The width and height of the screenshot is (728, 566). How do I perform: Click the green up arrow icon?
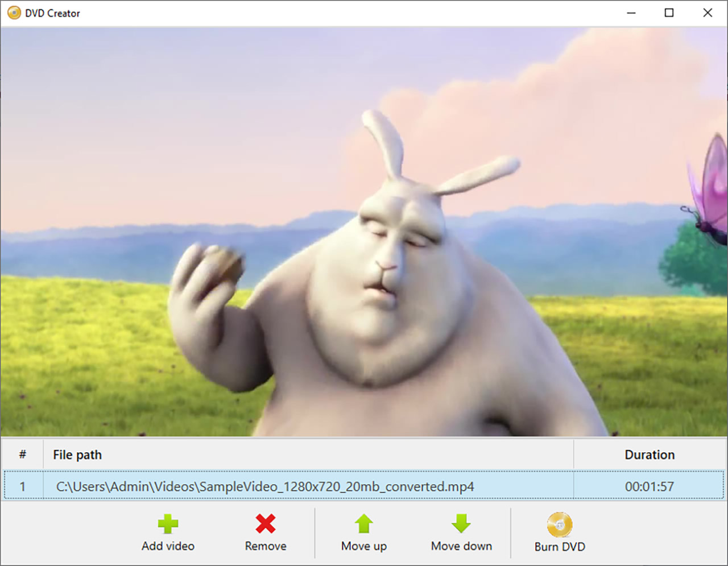[364, 524]
